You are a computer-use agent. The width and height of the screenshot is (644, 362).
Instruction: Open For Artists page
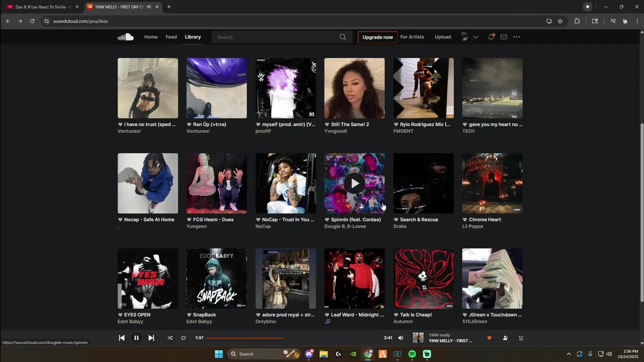(x=412, y=37)
